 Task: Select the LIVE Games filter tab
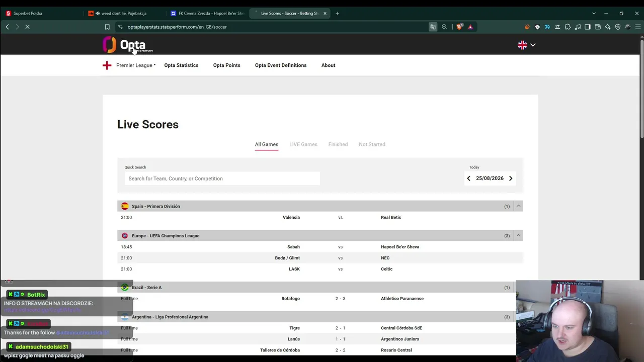click(303, 144)
